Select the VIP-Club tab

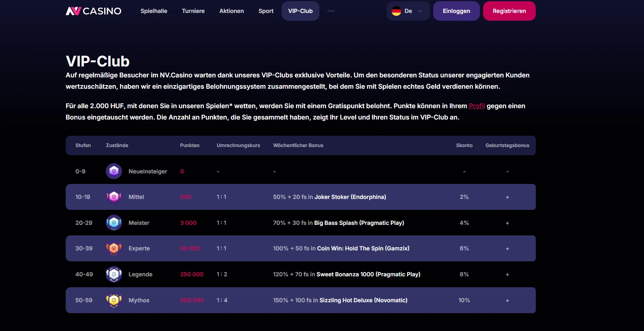coord(300,11)
